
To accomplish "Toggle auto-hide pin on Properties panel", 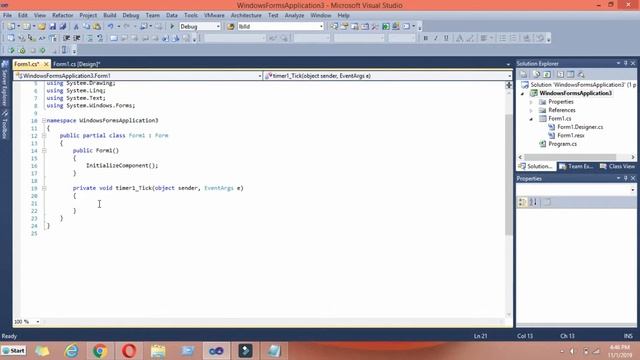I will [x=625, y=178].
